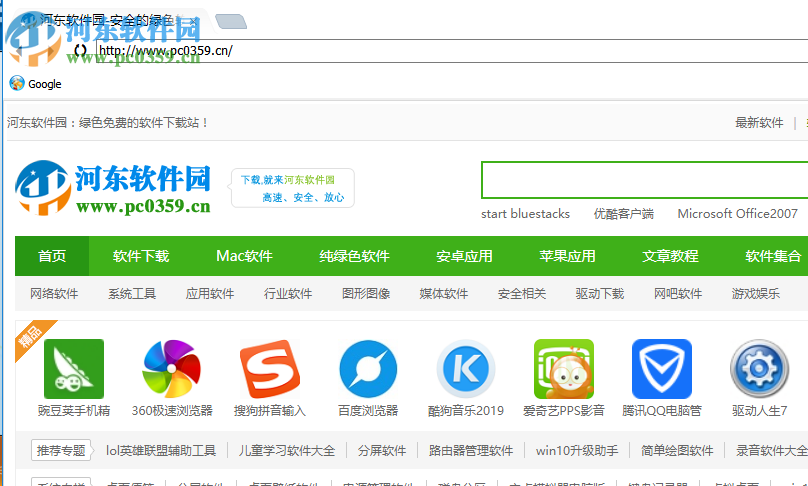Open the Google bookmark
The height and width of the screenshot is (486, 808).
point(36,83)
